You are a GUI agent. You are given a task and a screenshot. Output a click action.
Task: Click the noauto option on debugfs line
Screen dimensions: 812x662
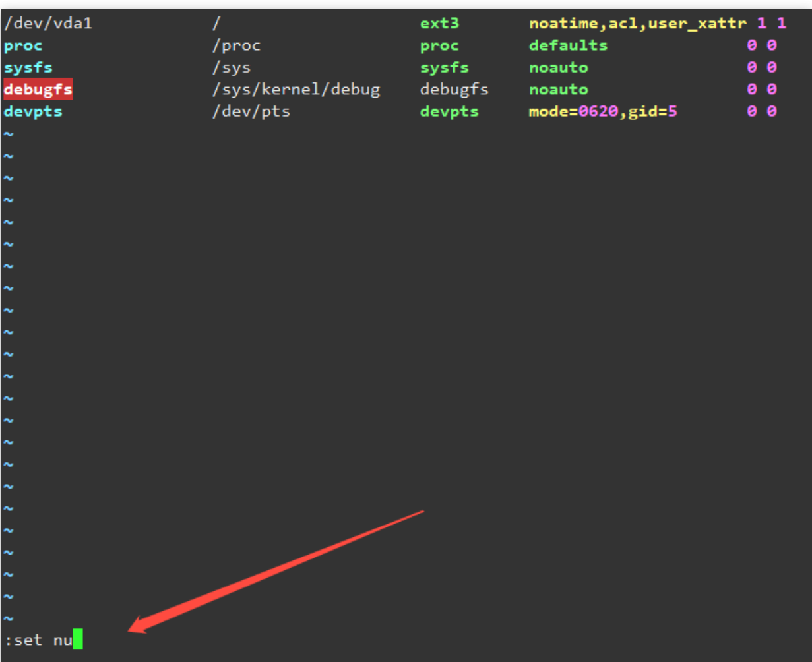tap(558, 89)
